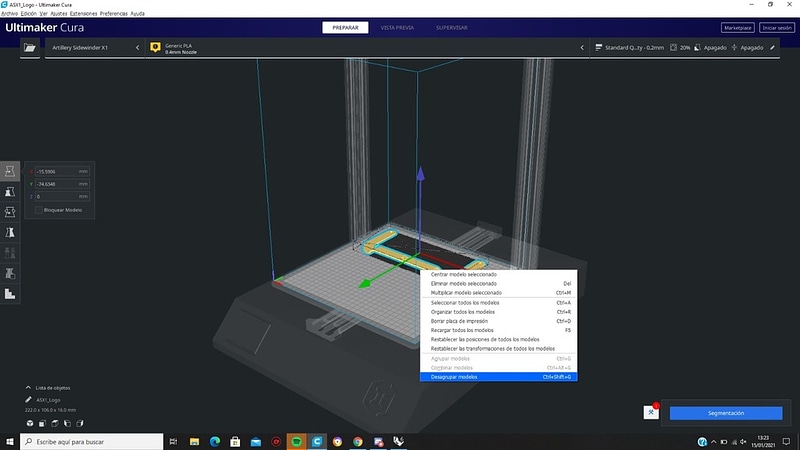Choose Restablecer las posiciones de todos los modelos
This screenshot has height=450, width=800.
(498, 339)
